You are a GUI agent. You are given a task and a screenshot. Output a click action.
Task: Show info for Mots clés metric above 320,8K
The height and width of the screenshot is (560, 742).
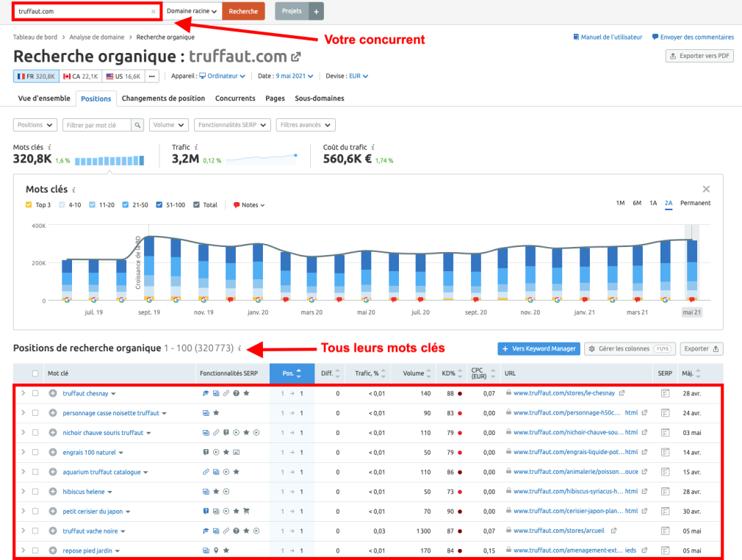pyautogui.click(x=50, y=147)
